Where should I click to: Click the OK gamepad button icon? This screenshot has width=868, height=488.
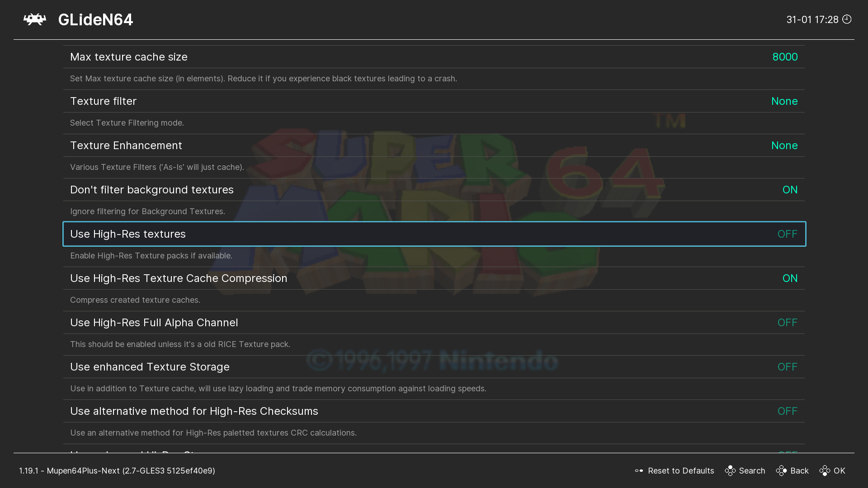click(x=825, y=471)
